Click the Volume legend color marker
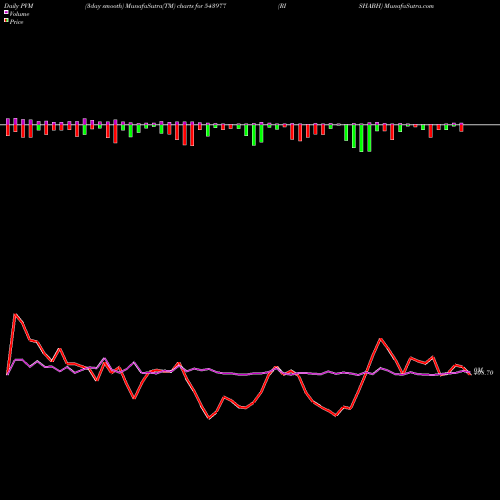This screenshot has width=500, height=500. pos(6,12)
